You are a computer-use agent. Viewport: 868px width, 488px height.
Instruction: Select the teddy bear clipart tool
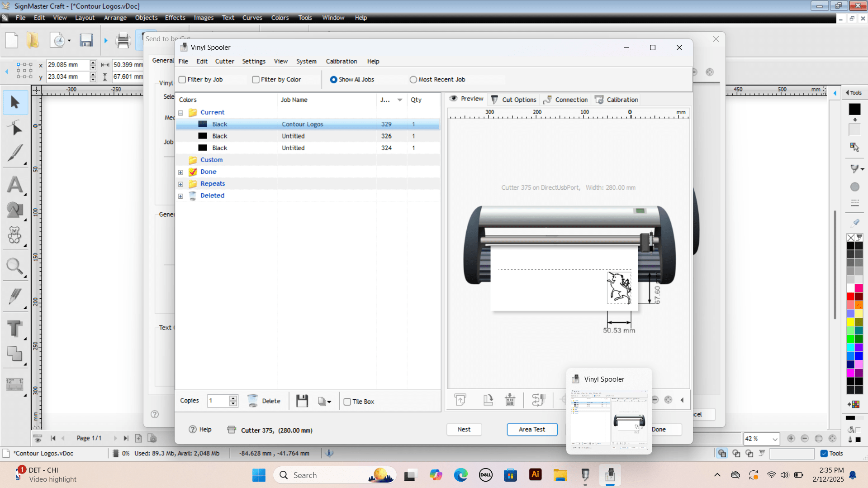coord(15,235)
